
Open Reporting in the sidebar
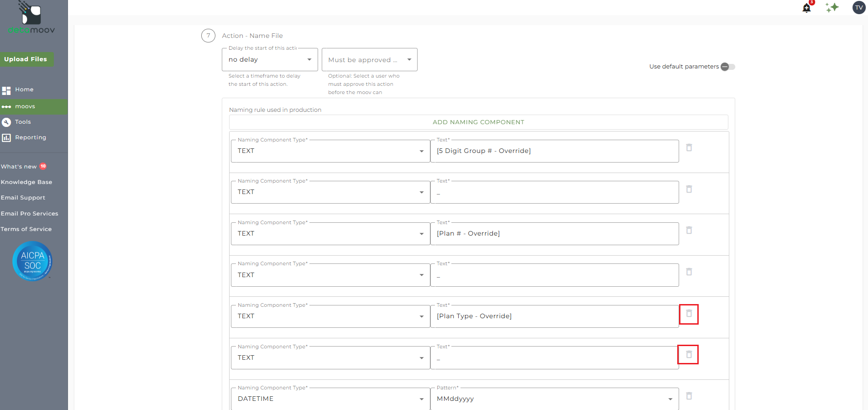pyautogui.click(x=30, y=137)
